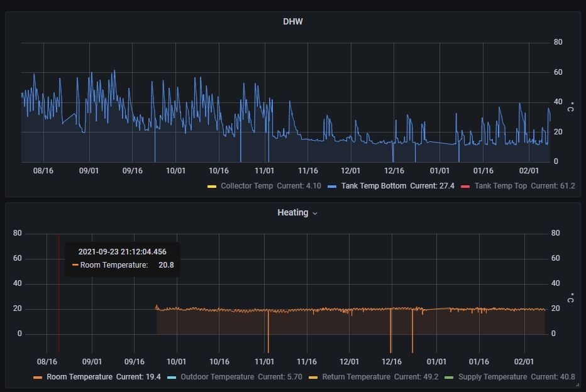Toggle the Outdoor Temperature legend series

pos(217,377)
